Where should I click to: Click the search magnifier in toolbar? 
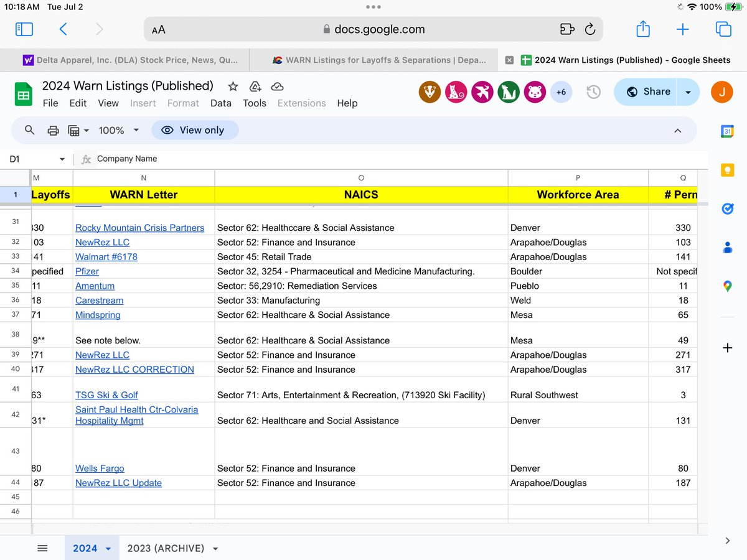click(29, 130)
